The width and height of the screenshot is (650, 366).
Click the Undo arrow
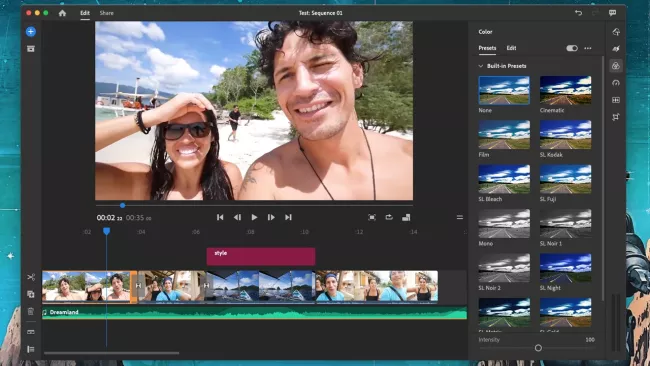click(x=578, y=13)
